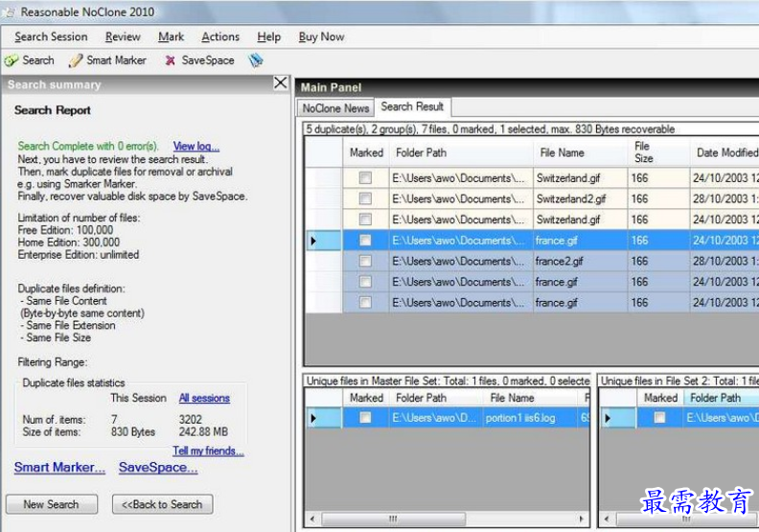This screenshot has width=759, height=532.
Task: Switch to the NoClone News tab
Action: (335, 108)
